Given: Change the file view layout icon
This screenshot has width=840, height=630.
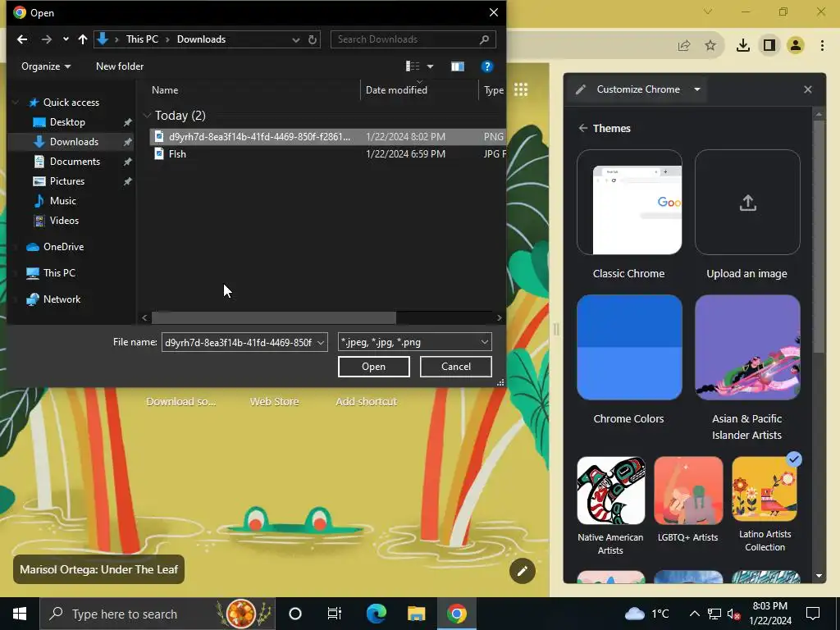Looking at the screenshot, I should click(413, 66).
